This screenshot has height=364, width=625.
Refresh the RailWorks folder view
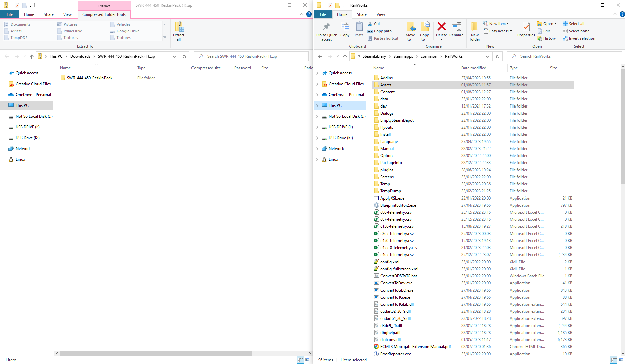tap(498, 56)
